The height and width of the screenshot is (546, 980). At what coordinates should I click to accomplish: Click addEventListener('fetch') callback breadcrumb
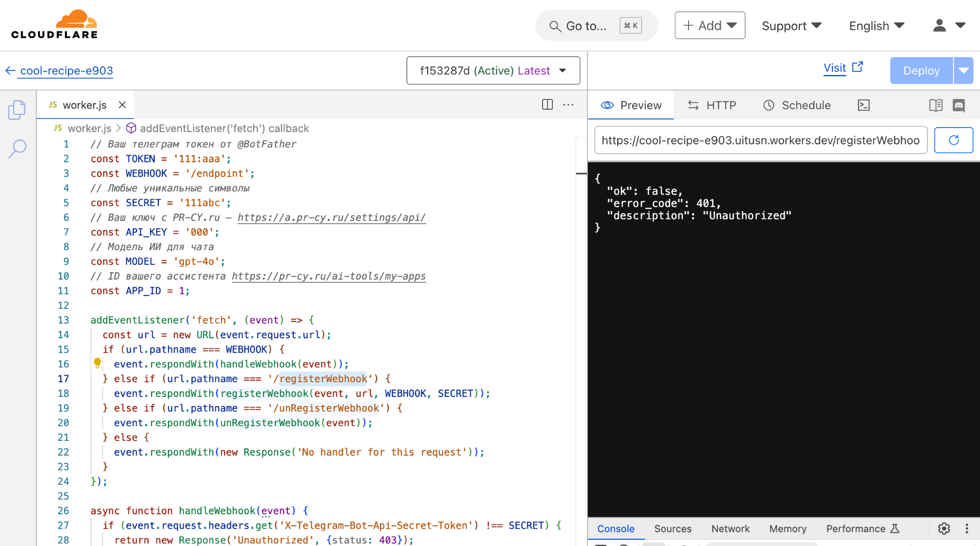point(224,128)
